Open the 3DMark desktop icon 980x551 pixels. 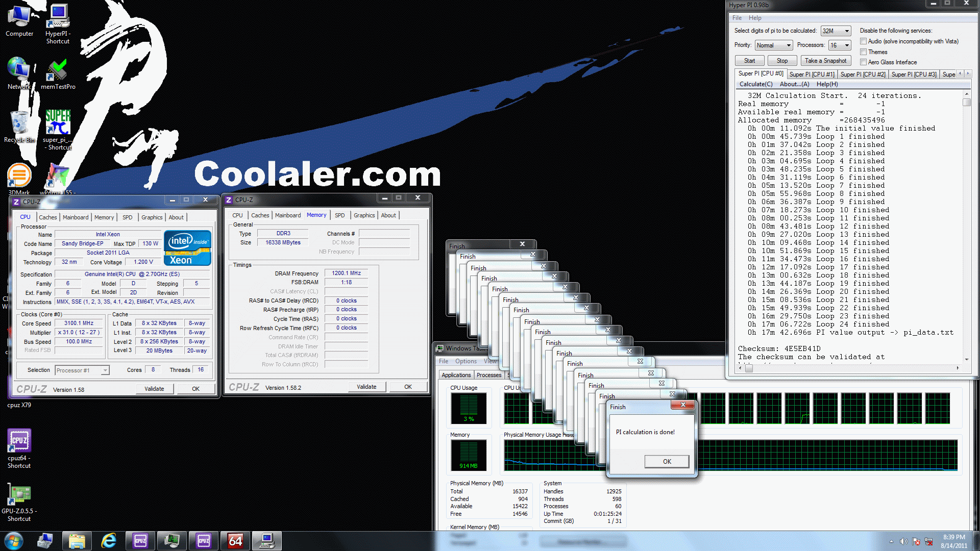click(x=19, y=179)
